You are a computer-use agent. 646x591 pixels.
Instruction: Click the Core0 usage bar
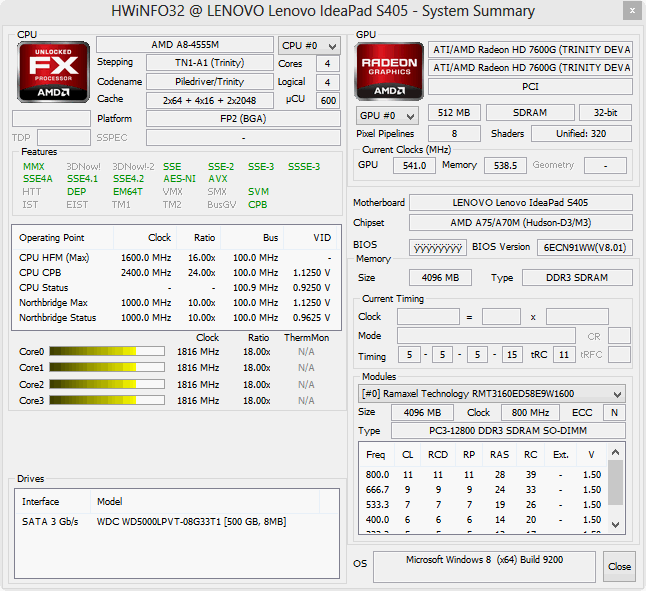point(107,351)
